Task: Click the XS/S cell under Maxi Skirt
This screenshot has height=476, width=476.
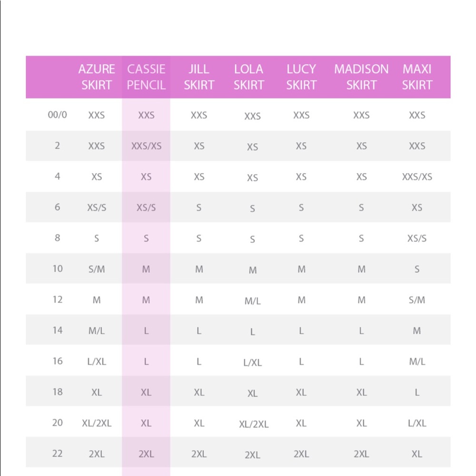Action: 417,238
